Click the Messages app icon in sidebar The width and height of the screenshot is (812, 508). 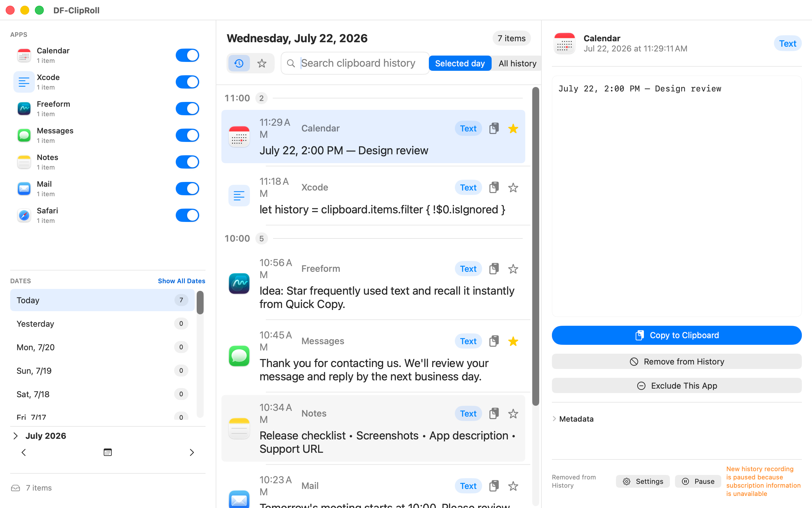pyautogui.click(x=24, y=135)
